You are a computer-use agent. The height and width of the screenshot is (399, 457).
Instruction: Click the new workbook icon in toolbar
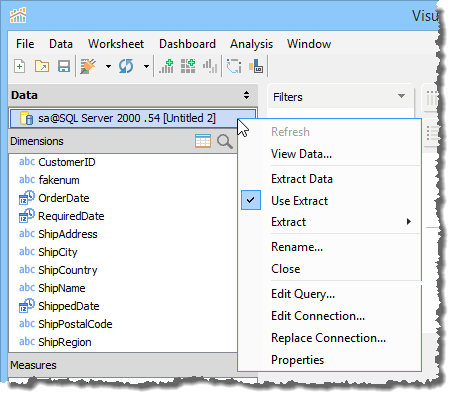coord(20,66)
